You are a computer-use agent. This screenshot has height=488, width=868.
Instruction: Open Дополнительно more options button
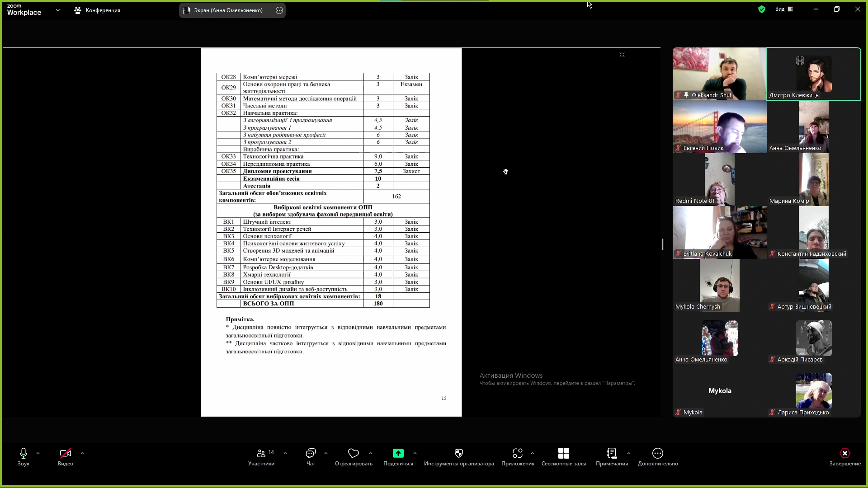[x=658, y=453]
